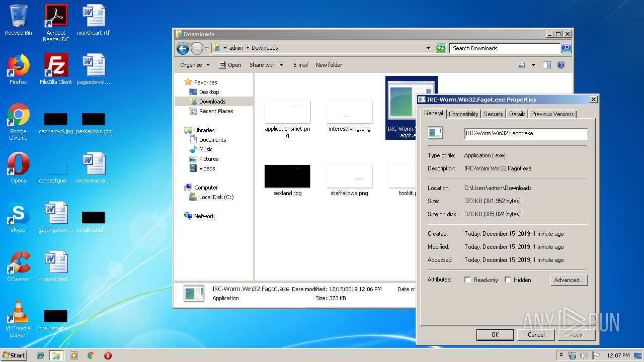Open Windows Media Player taskbar icon
The image size is (644, 362).
pos(74,355)
